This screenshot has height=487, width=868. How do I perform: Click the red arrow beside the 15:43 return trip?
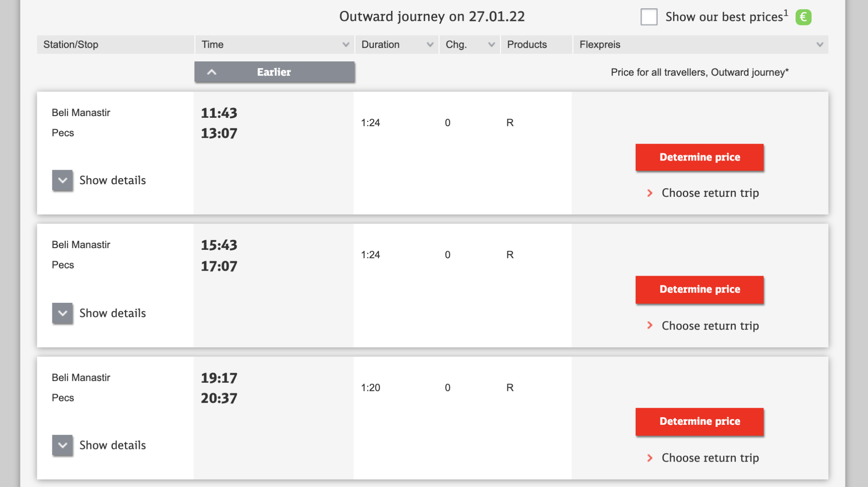click(650, 326)
